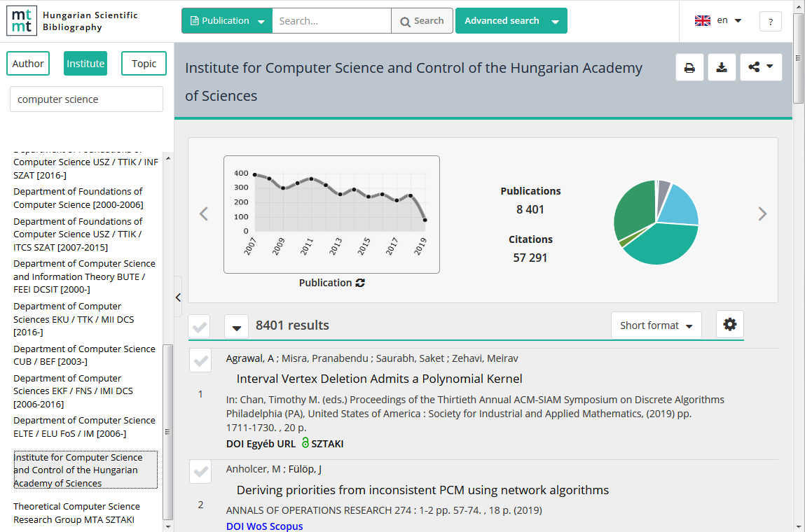Open Interval Vertex Deletion paper title
The width and height of the screenshot is (805, 532).
point(380,379)
